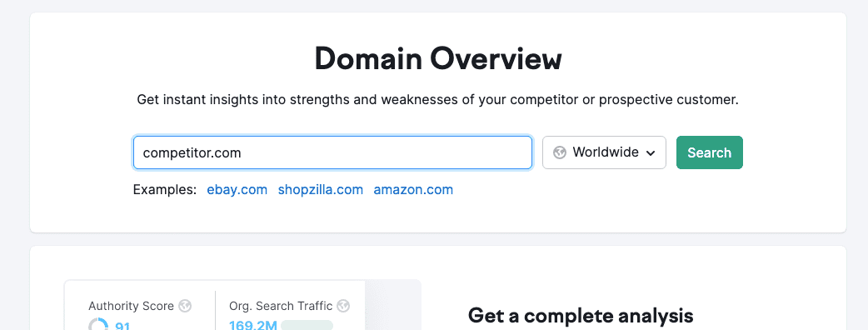Image resolution: width=868 pixels, height=330 pixels.
Task: Click the Authority Score label
Action: 131,306
